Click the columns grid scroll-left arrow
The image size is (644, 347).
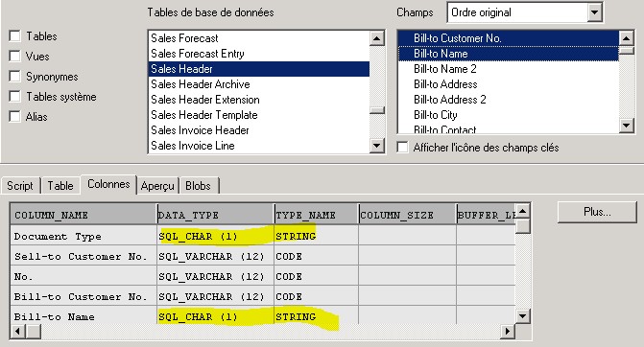(18, 331)
